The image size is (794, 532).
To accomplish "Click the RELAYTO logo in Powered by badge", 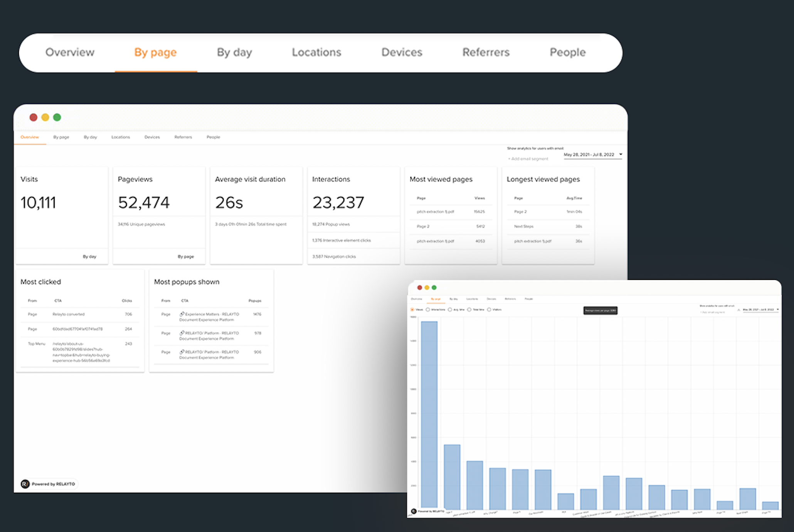I will [25, 484].
